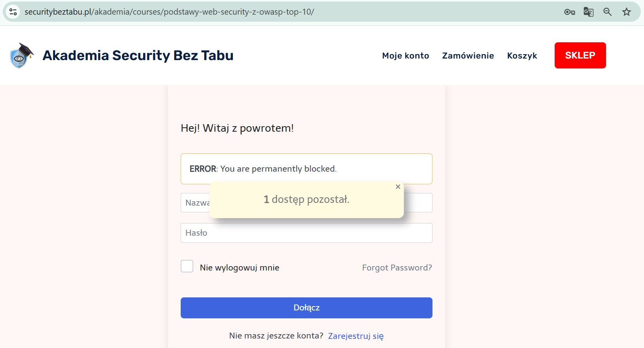Click the red SKLEP button

tap(580, 55)
